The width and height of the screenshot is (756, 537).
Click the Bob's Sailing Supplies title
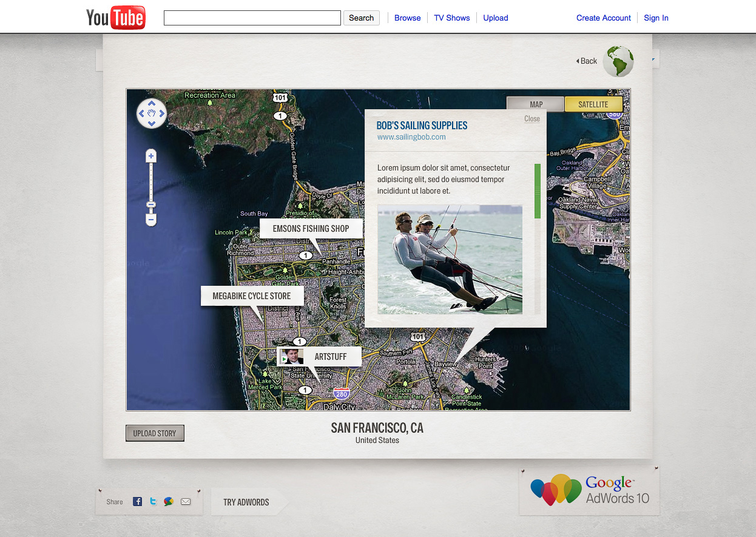pyautogui.click(x=422, y=126)
